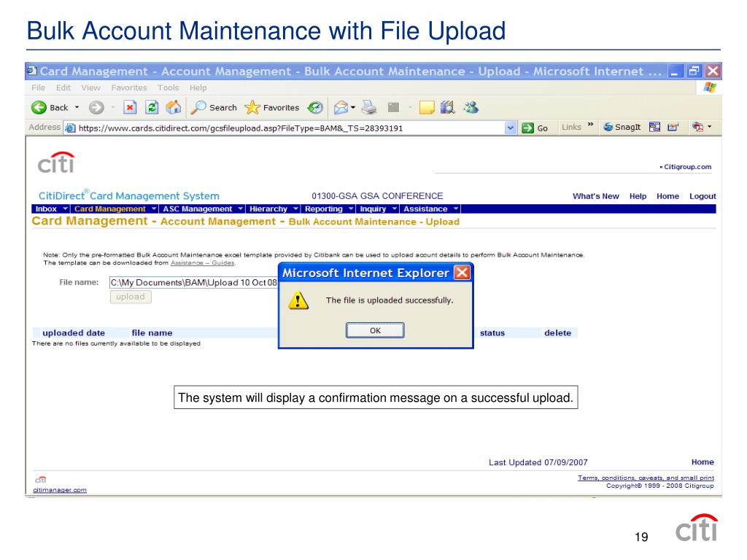Click the Adobe PDF toolbar icon
Screen dimensions: 747x560
697,127
